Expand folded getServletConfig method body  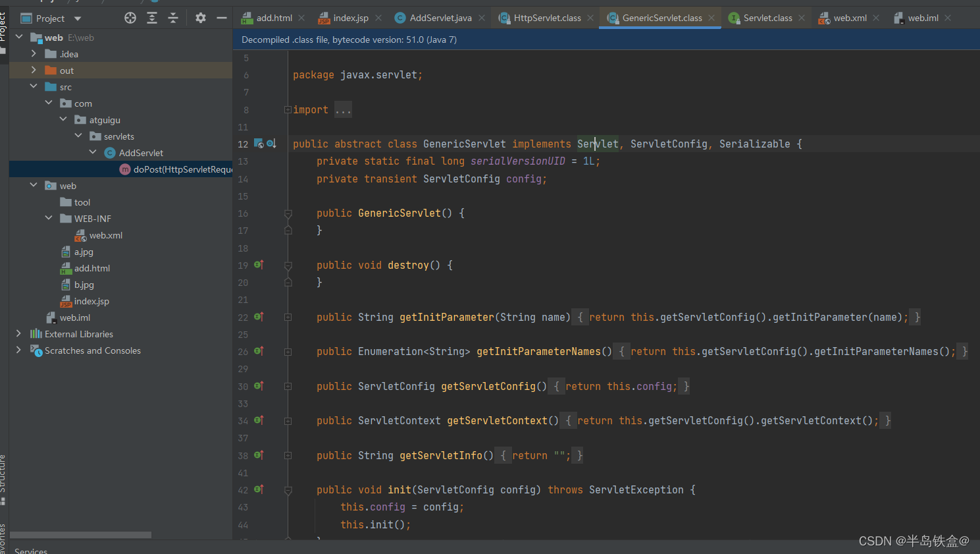click(288, 386)
